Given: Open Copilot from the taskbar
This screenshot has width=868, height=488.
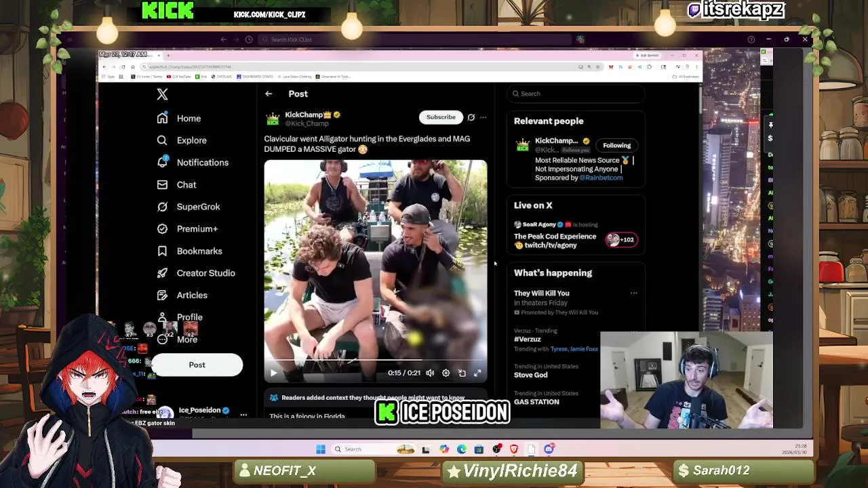Looking at the screenshot, I should pos(444,449).
